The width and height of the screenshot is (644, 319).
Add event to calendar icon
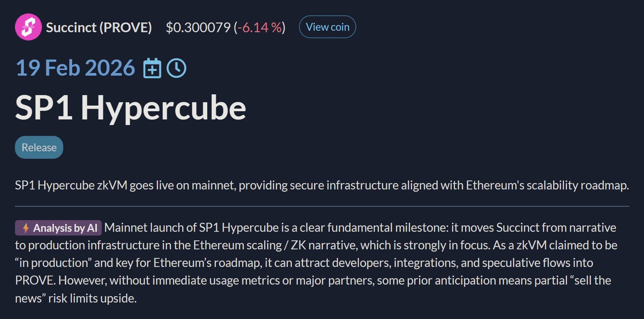pyautogui.click(x=152, y=68)
